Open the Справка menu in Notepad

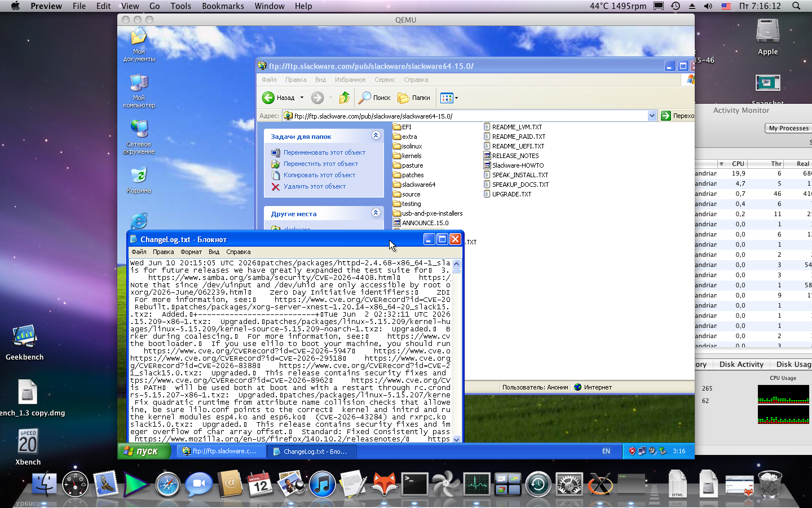[239, 252]
